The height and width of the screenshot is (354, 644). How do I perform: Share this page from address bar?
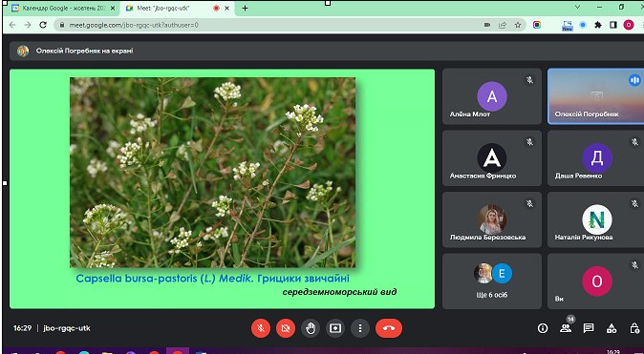(x=503, y=25)
